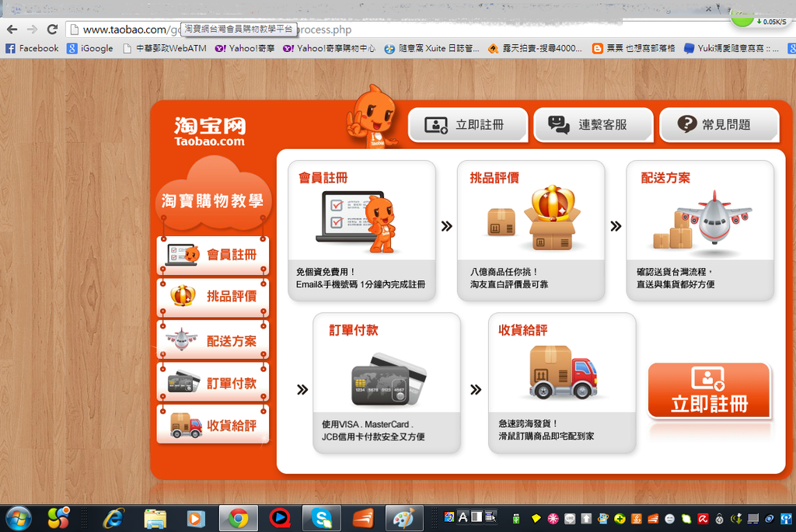796x532 pixels.
Task: Open Windows Explorer folder in taskbar
Action: coord(155,519)
